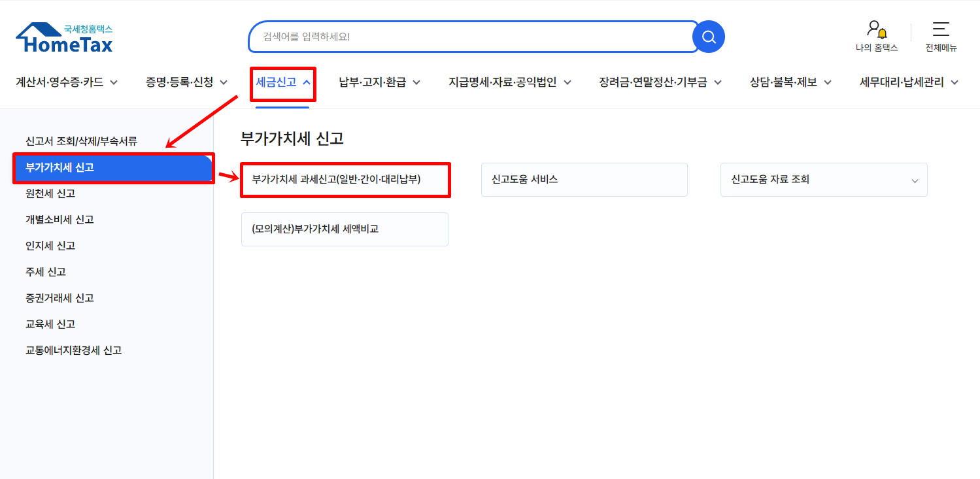The image size is (980, 479).
Task: Click the 신고도움 서비스 button
Action: (584, 179)
